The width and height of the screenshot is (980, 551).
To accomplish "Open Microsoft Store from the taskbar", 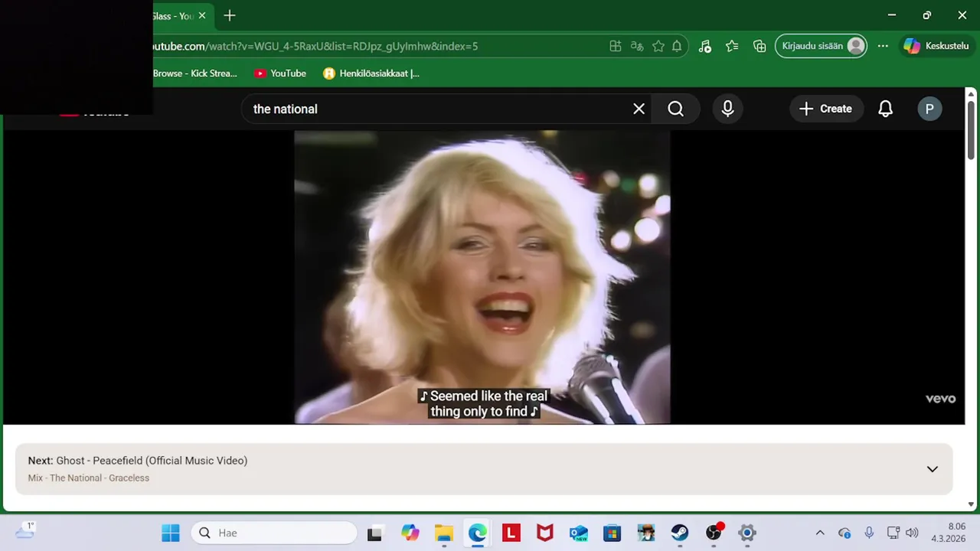I will tap(612, 533).
